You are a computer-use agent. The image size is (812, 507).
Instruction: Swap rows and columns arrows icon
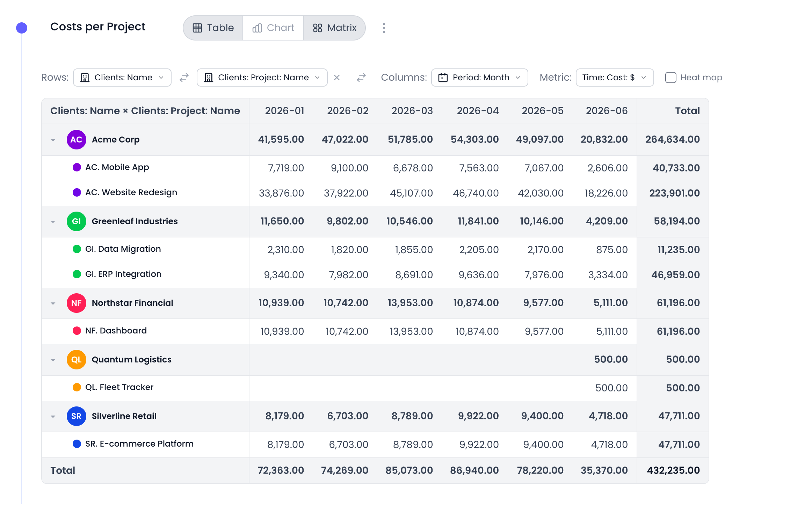pyautogui.click(x=361, y=78)
